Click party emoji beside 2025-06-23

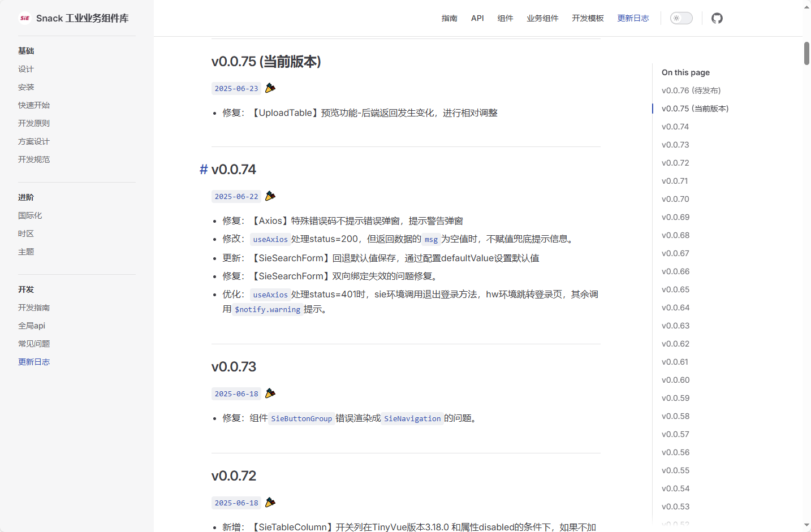pyautogui.click(x=270, y=88)
